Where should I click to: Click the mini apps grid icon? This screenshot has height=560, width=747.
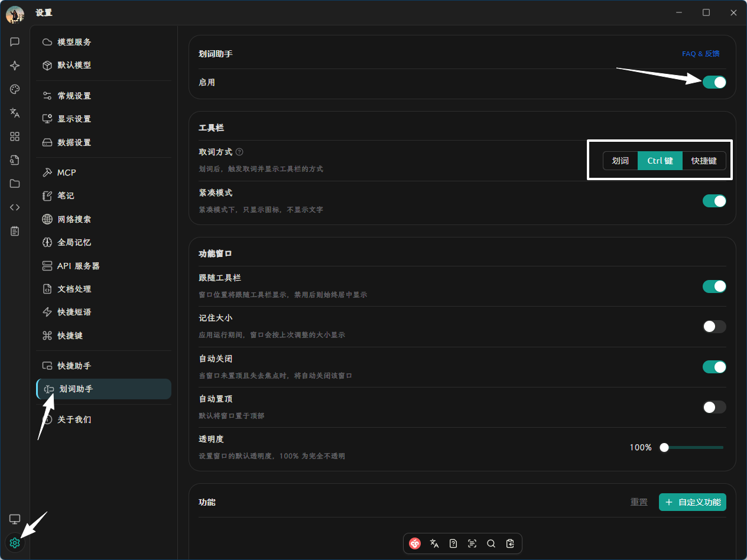15,136
